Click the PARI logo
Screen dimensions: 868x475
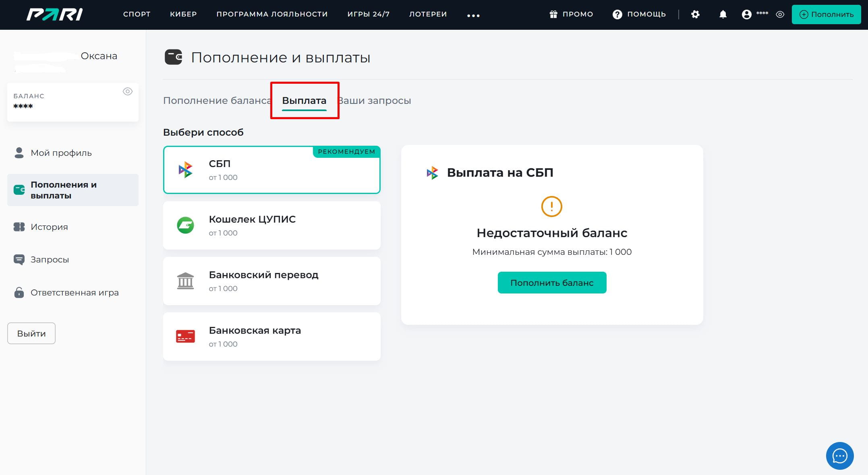click(55, 14)
